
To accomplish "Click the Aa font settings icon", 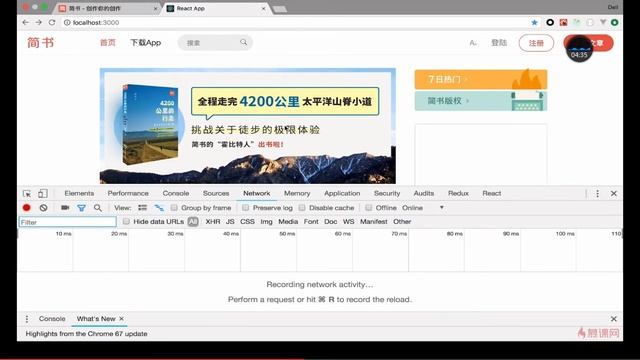I will [473, 43].
